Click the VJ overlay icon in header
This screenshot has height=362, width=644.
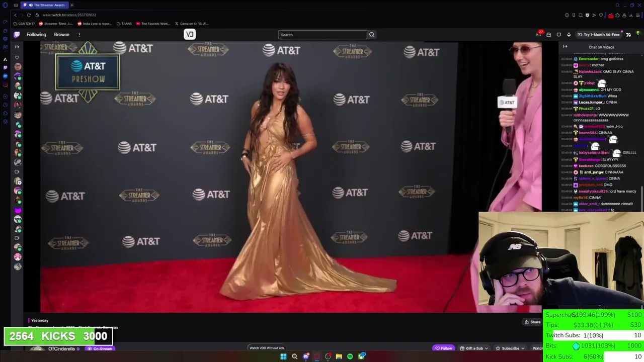click(190, 34)
